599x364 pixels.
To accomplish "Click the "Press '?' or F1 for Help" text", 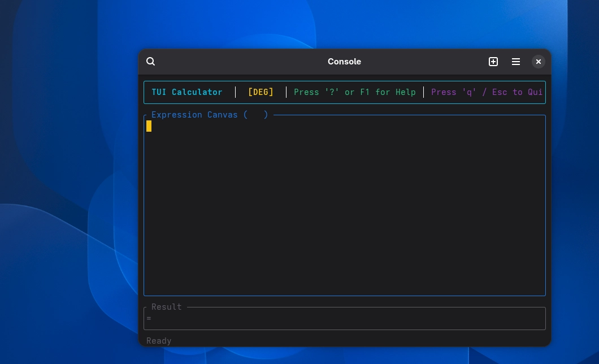I will point(354,92).
